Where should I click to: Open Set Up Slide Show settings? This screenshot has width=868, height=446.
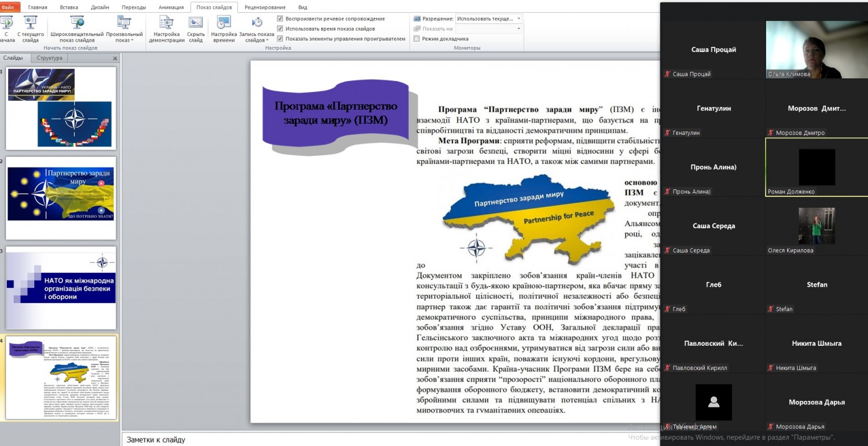[167, 28]
